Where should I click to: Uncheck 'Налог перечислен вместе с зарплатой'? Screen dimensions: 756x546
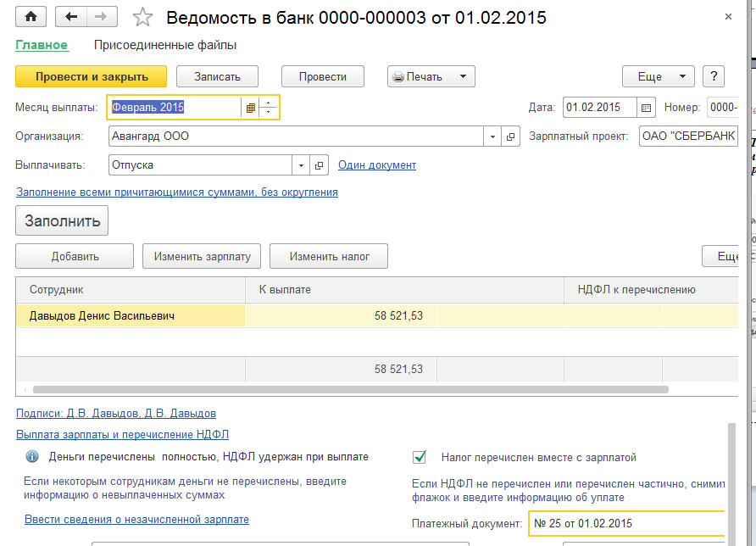point(420,457)
